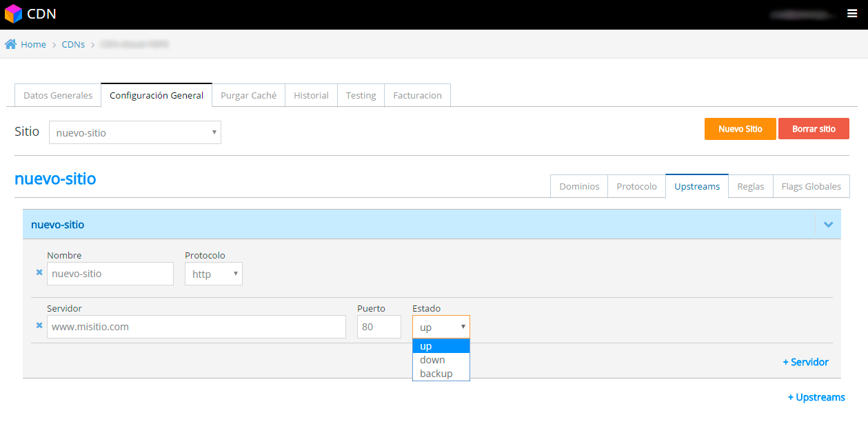Viewport: 868px width, 424px height.
Task: Select the Dominios sub-tab
Action: (579, 186)
